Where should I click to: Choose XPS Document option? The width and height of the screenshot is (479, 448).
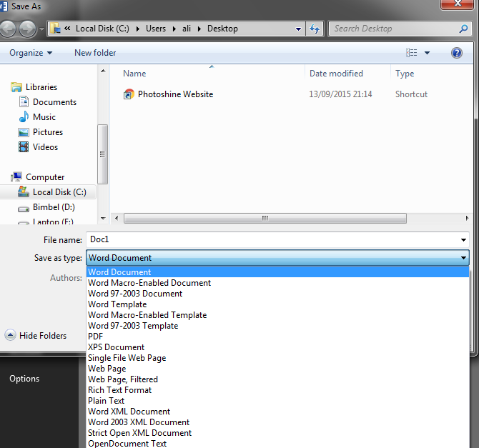[x=277, y=347]
